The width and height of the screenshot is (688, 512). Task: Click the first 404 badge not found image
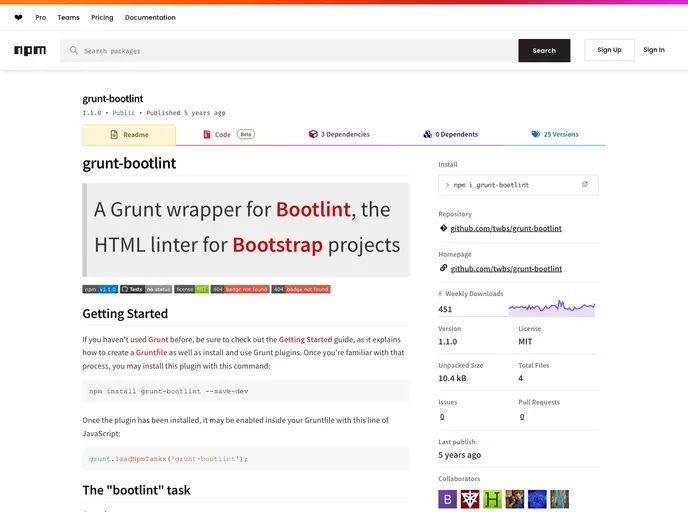[240, 289]
